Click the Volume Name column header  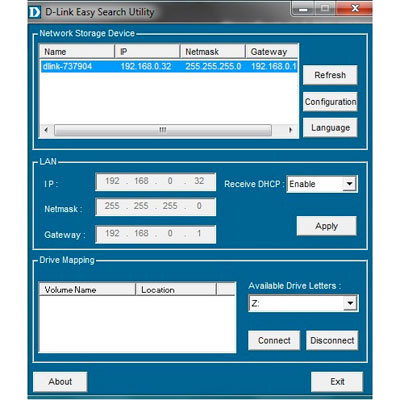(x=87, y=289)
